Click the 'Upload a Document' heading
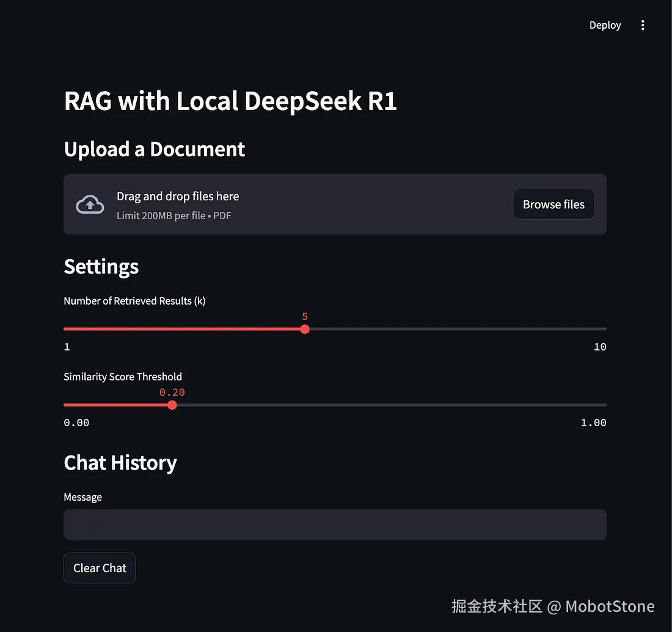Image resolution: width=672 pixels, height=632 pixels. [x=155, y=149]
